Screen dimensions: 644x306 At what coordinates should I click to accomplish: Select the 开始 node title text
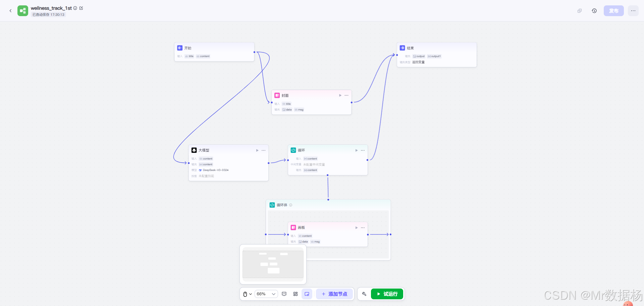(x=188, y=48)
